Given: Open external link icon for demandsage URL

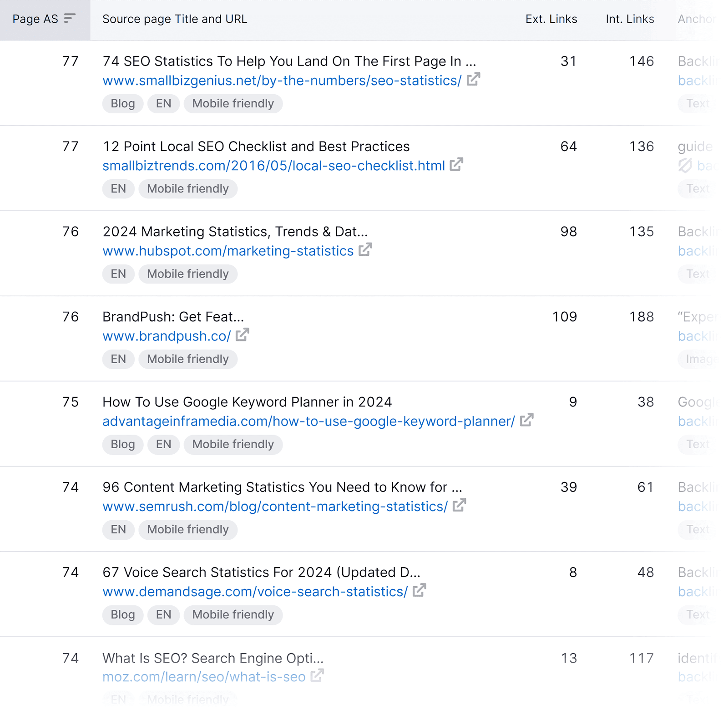Looking at the screenshot, I should click(420, 590).
